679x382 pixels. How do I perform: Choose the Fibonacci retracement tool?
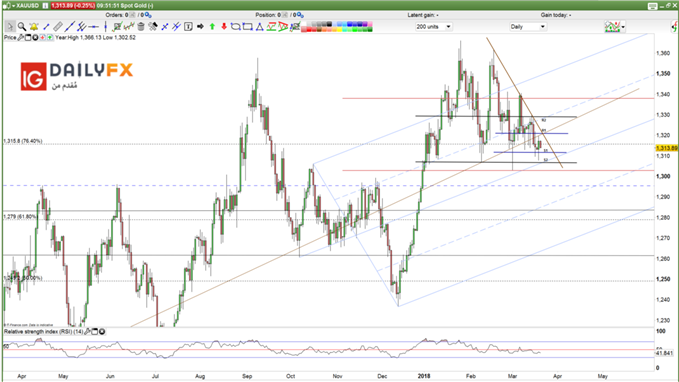click(271, 27)
